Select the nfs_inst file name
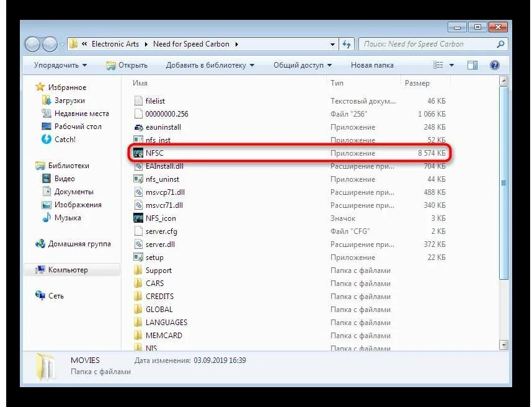Image resolution: width=532 pixels, height=407 pixels. point(158,140)
